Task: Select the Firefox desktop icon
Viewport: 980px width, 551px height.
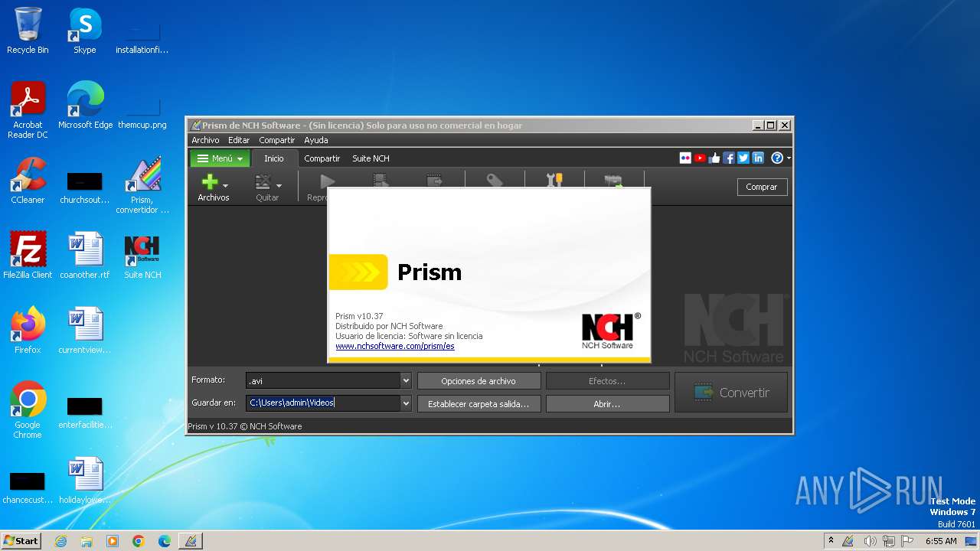Action: (x=28, y=331)
